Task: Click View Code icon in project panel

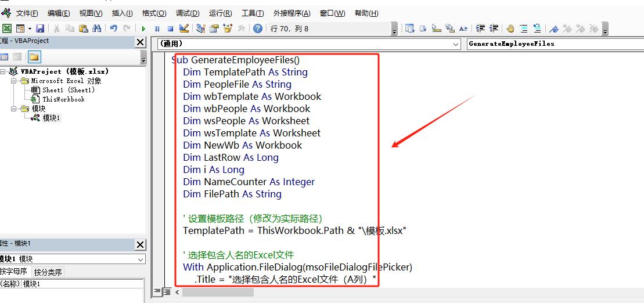Action: pos(5,57)
